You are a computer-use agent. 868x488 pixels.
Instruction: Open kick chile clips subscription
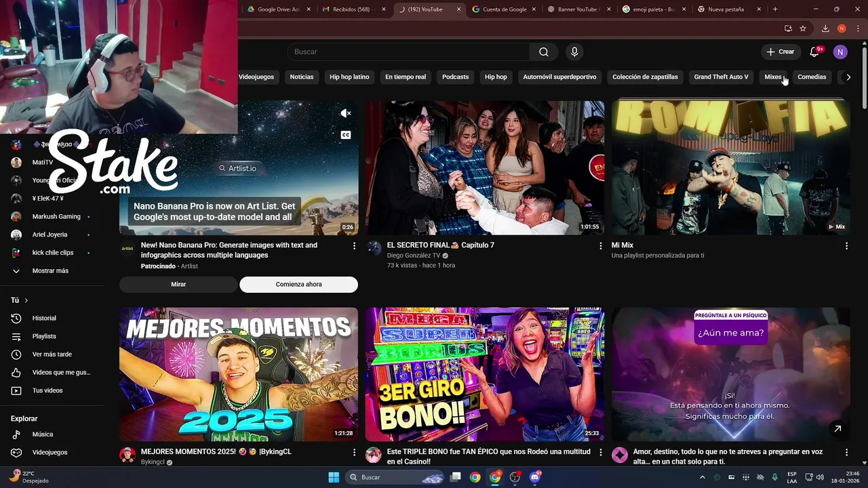[52, 253]
